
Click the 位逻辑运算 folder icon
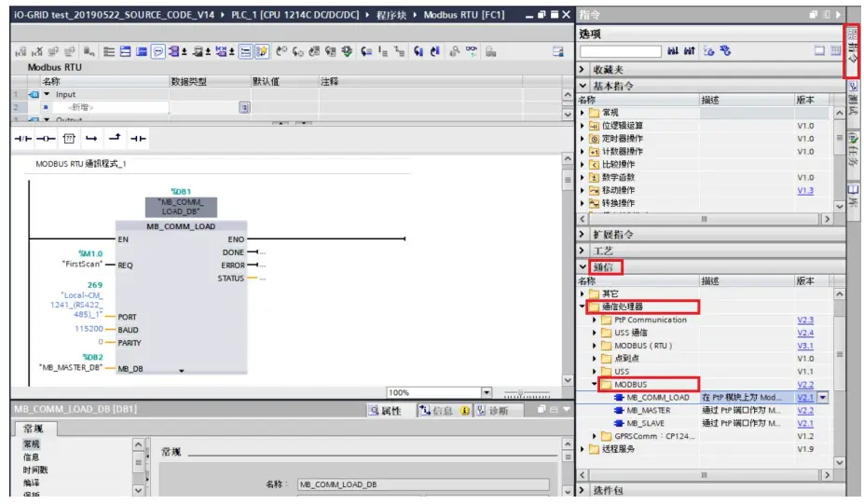click(594, 126)
